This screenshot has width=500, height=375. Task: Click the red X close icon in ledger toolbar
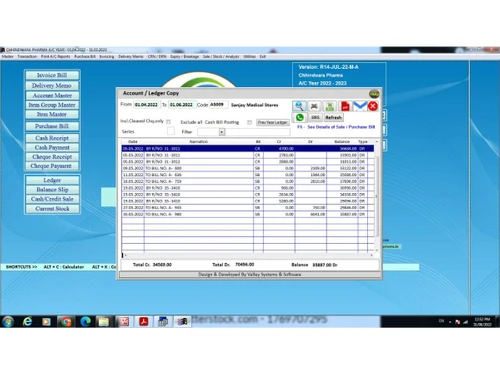click(373, 106)
